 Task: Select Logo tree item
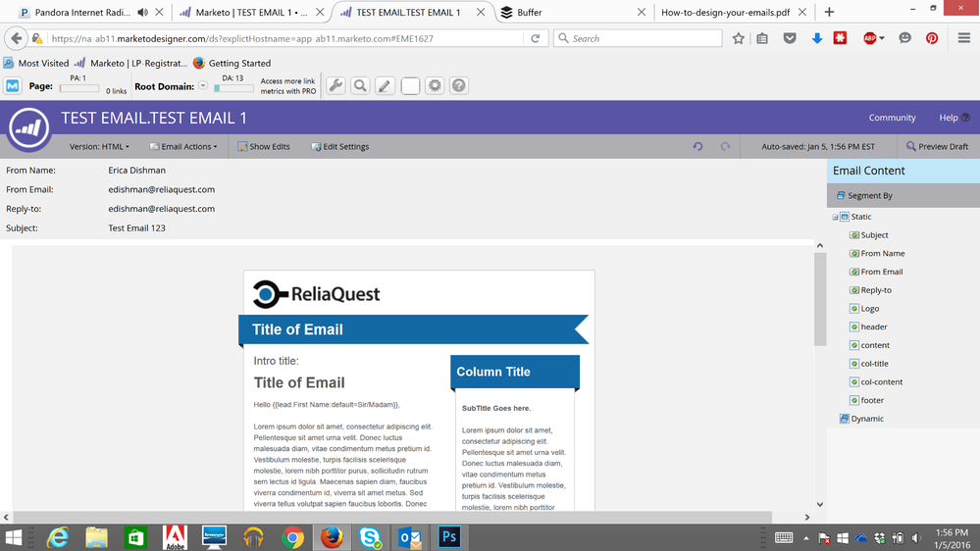tap(869, 308)
